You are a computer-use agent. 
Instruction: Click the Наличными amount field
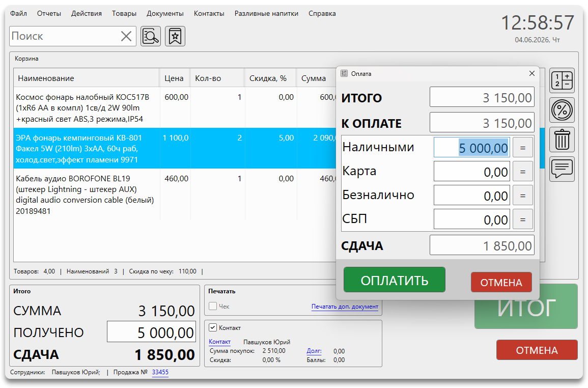click(472, 148)
